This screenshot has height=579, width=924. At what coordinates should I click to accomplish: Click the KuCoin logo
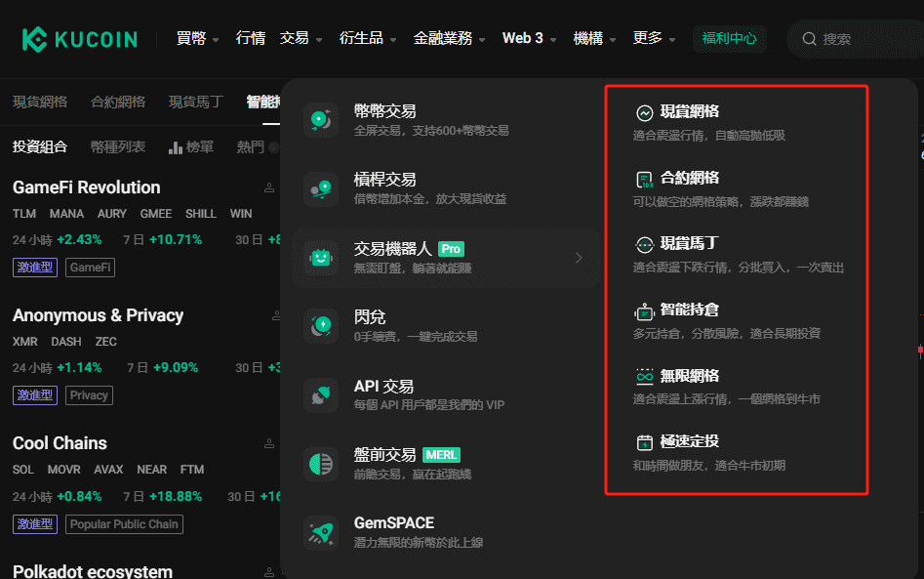tap(80, 39)
